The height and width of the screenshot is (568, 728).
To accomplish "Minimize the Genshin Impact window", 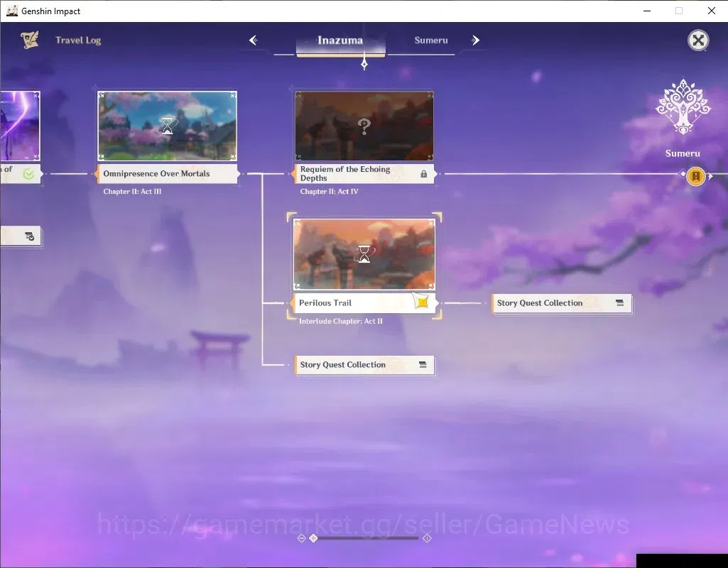I will pos(647,11).
